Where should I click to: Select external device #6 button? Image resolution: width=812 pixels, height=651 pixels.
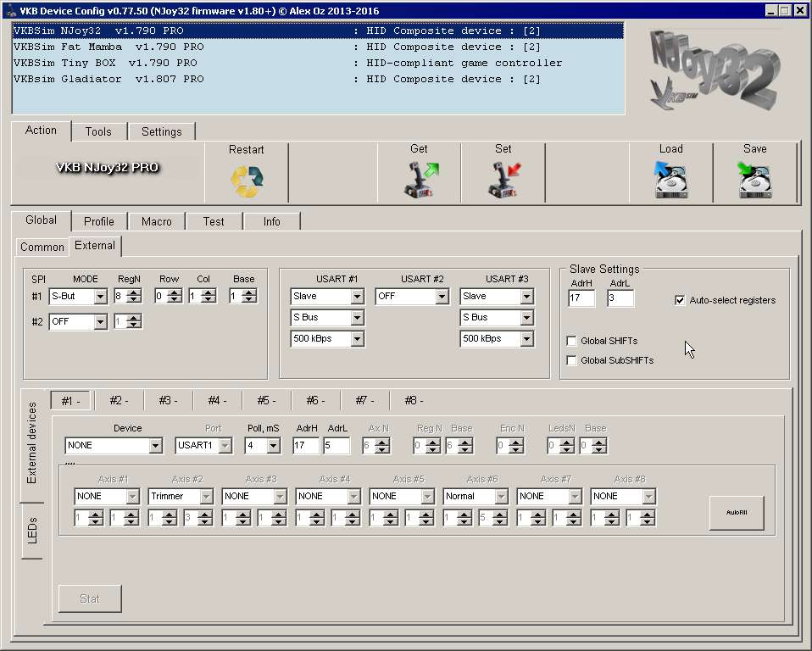tap(316, 400)
